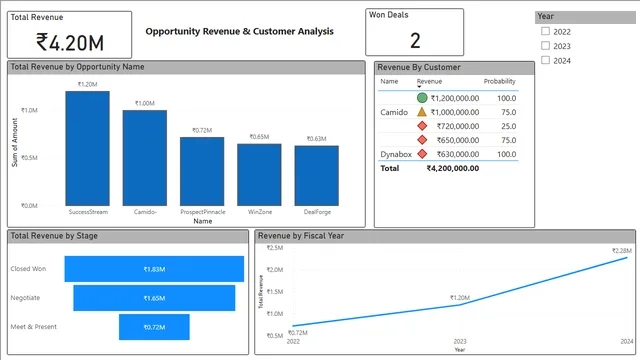Click the Camido name cell in table
This screenshot has width=640, height=360.
coord(394,112)
